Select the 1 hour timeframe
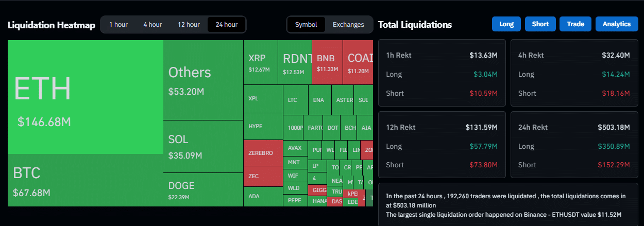644x226 pixels. click(x=118, y=25)
